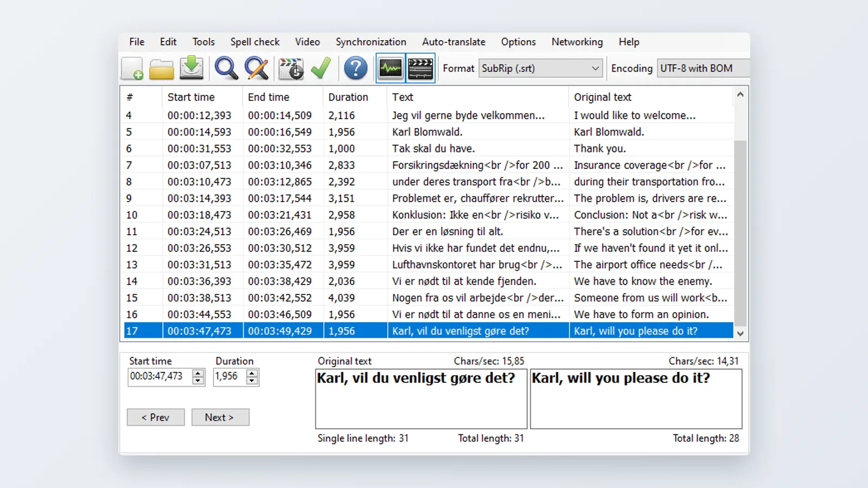Image resolution: width=868 pixels, height=488 pixels.
Task: Open the Synchronization menu
Action: 371,42
